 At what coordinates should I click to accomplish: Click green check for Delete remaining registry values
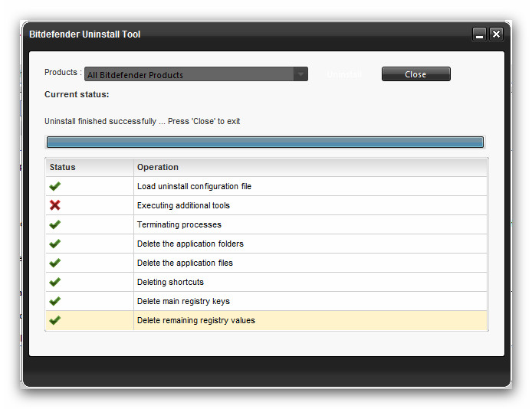[x=55, y=320]
